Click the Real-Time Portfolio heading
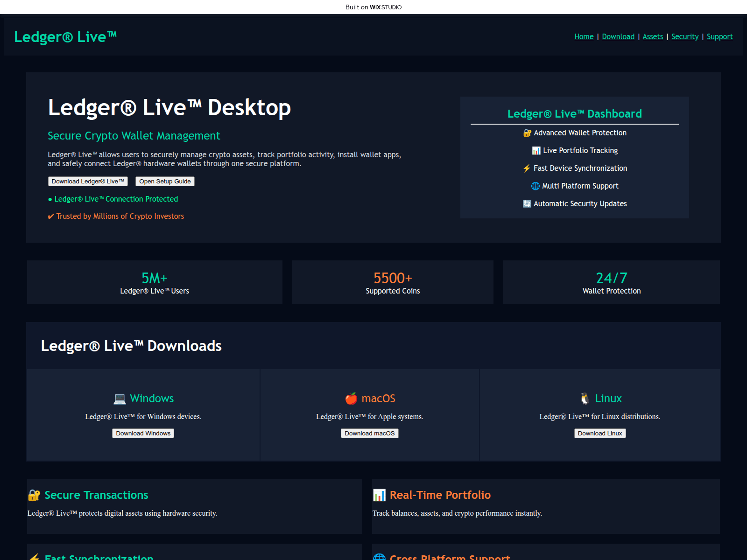Screen dimensions: 747x560 point(440,495)
